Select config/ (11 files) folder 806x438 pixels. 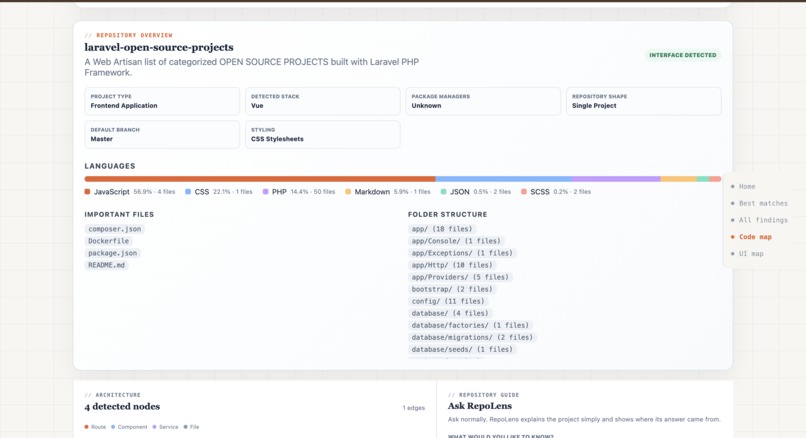pyautogui.click(x=448, y=301)
